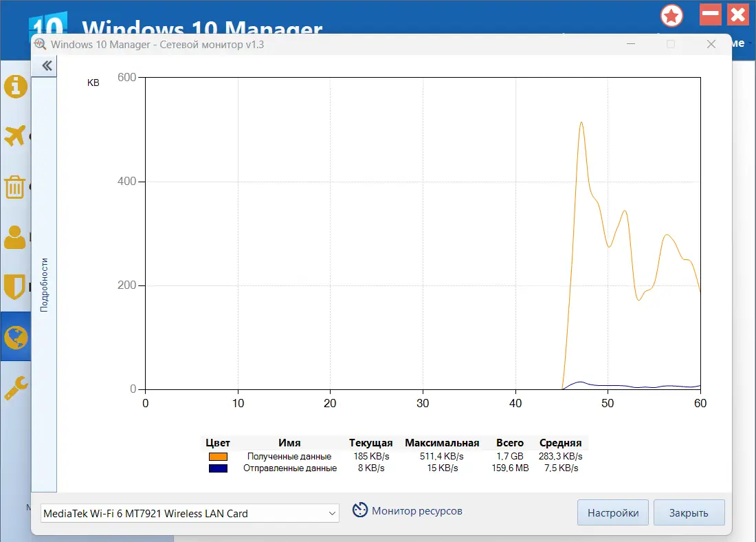This screenshot has width=756, height=542.
Task: Click the red star icon in the title bar
Action: pos(671,15)
